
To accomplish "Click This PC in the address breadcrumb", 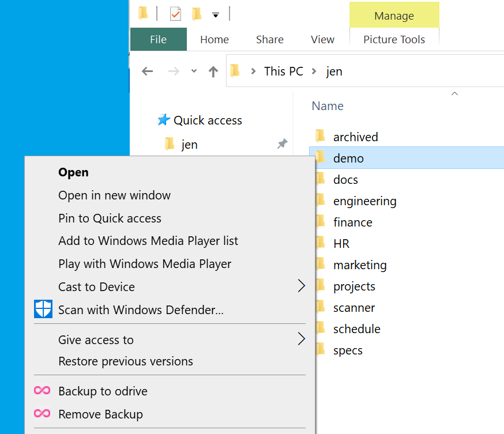I will click(x=283, y=71).
